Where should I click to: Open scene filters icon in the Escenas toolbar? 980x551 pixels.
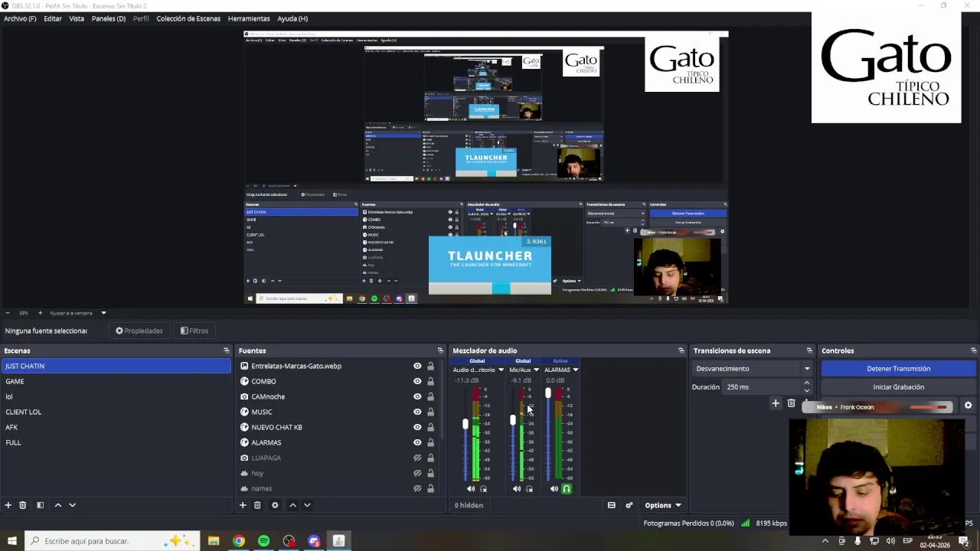click(40, 505)
